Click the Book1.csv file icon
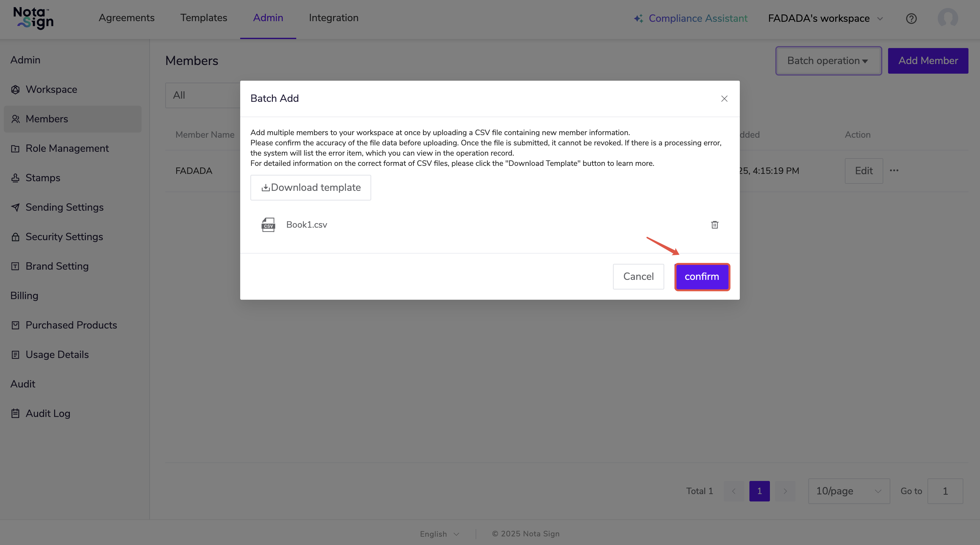 268,225
